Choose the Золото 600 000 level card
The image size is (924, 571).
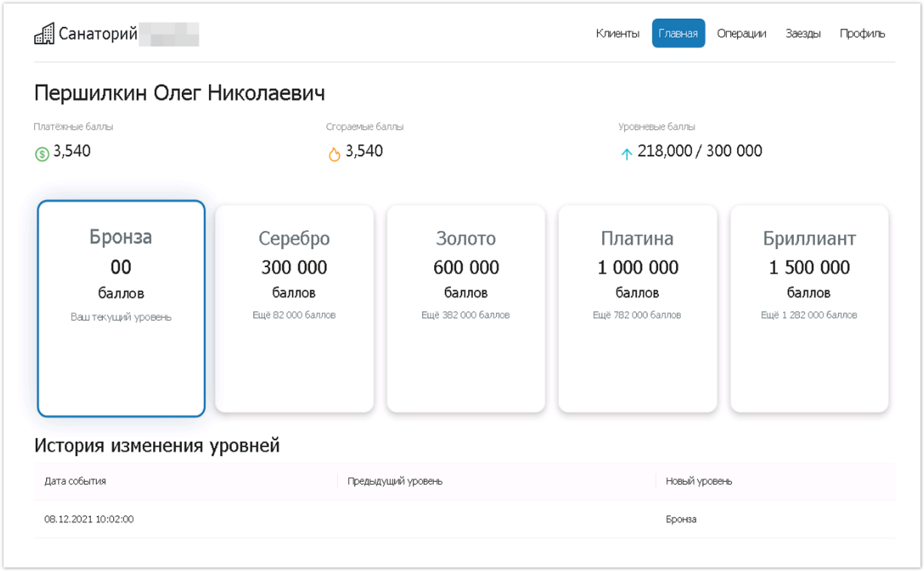[x=466, y=308]
